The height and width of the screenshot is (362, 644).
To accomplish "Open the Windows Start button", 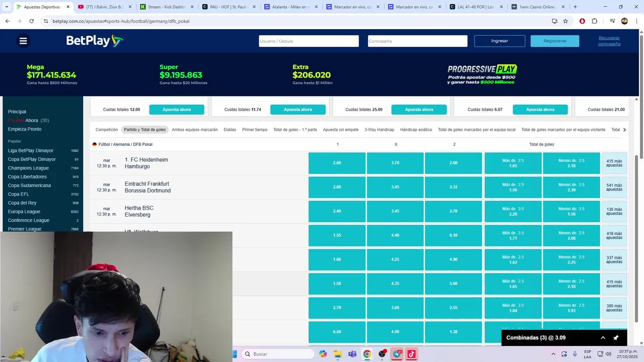I will pos(234,354).
